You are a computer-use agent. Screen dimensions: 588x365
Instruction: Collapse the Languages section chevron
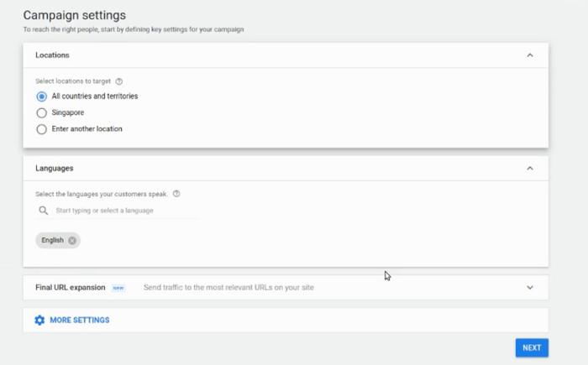(x=529, y=168)
